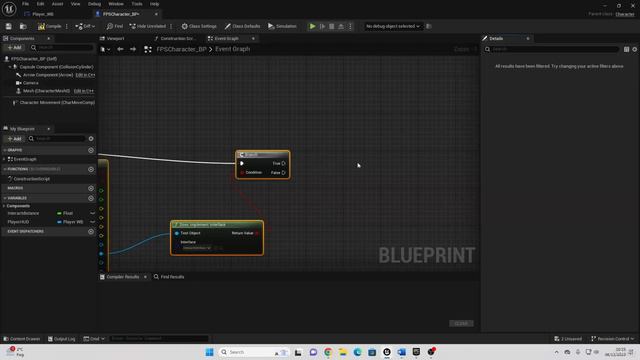
Task: Switch to the Find Results tab
Action: (169, 277)
